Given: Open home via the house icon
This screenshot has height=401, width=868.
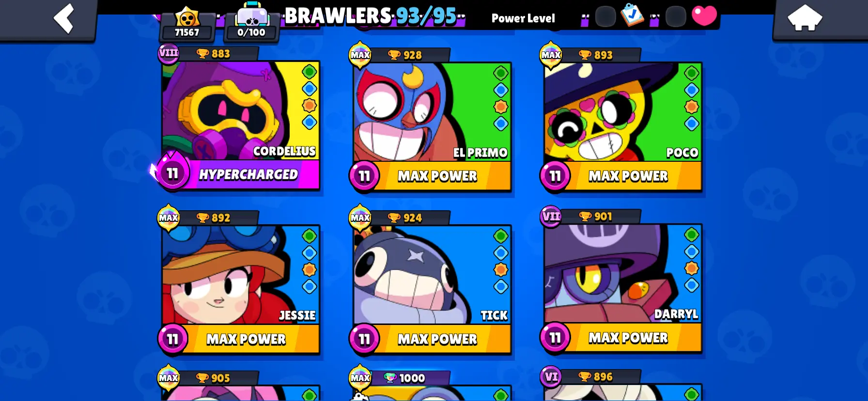Looking at the screenshot, I should pyautogui.click(x=805, y=17).
